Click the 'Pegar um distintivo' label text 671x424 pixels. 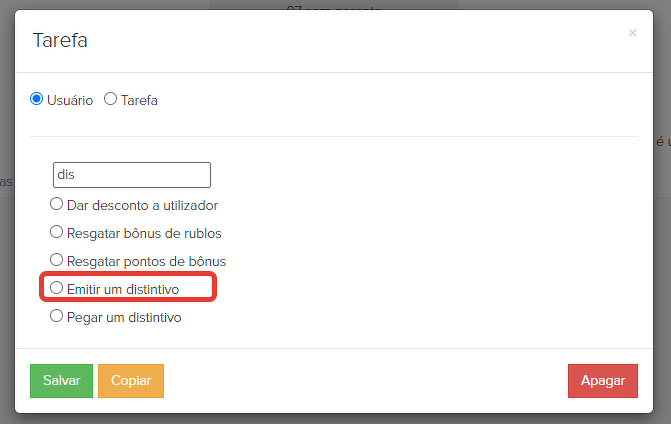124,317
